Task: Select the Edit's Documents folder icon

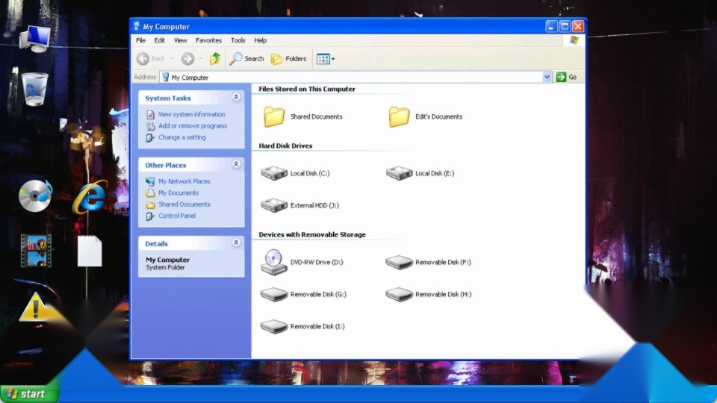Action: (399, 117)
